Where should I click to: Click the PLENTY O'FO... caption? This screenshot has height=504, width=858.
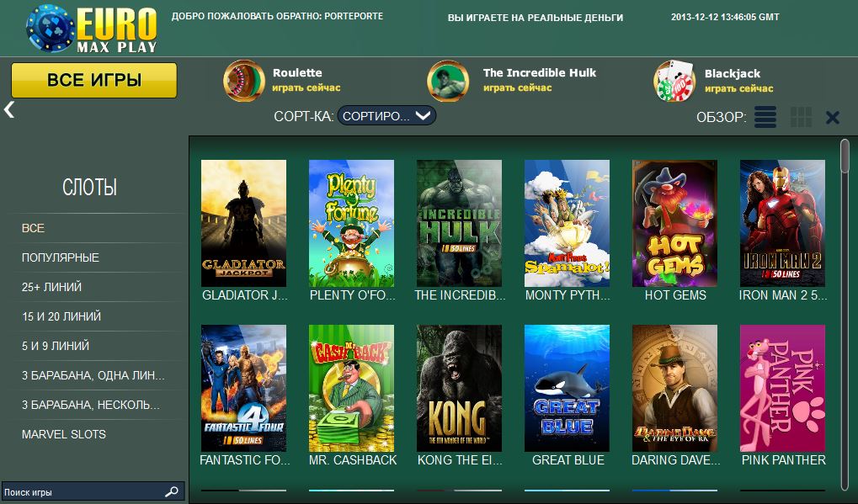coord(352,295)
